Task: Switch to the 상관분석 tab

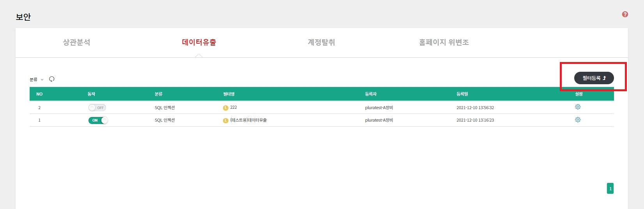Action: [76, 42]
